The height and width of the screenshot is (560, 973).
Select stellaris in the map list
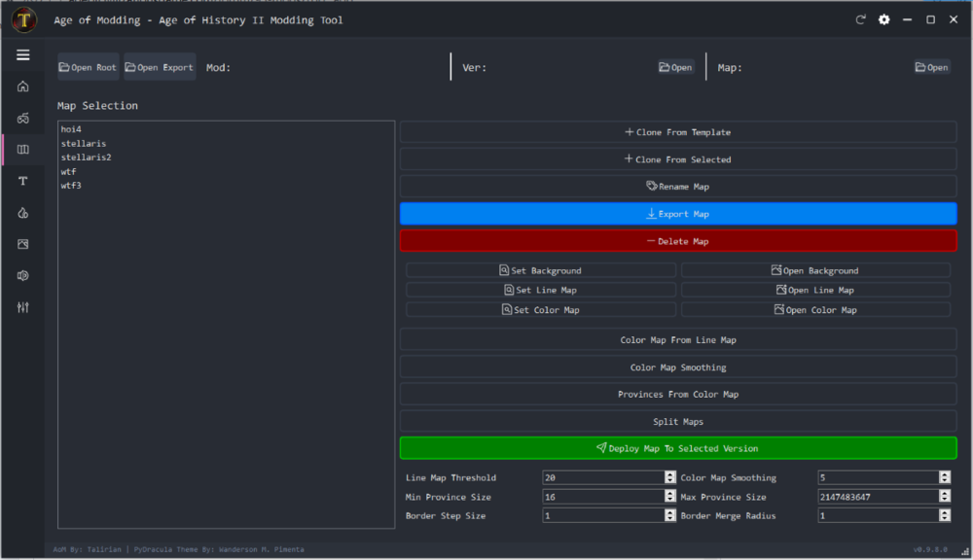(84, 143)
